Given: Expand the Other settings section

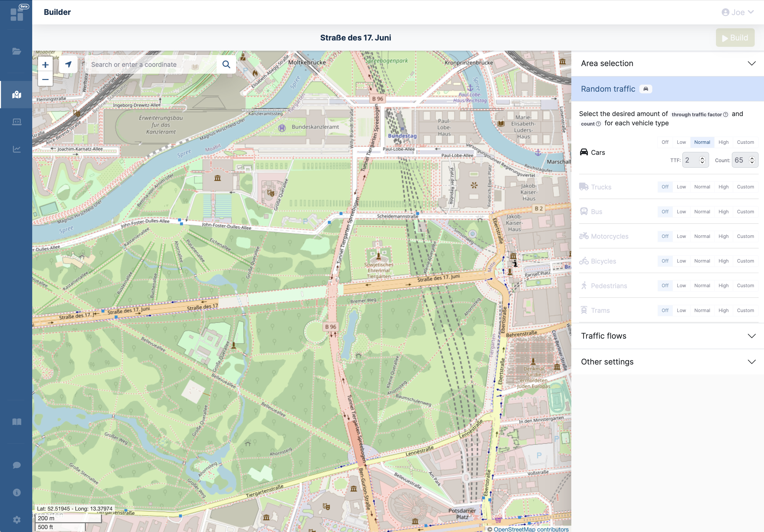Looking at the screenshot, I should [667, 362].
